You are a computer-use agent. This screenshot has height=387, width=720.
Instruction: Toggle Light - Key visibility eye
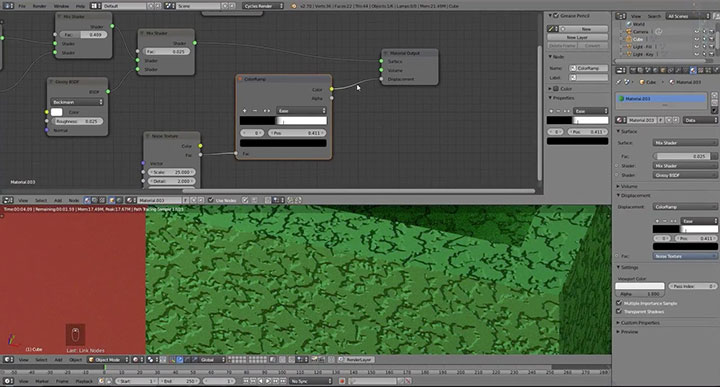coord(696,54)
